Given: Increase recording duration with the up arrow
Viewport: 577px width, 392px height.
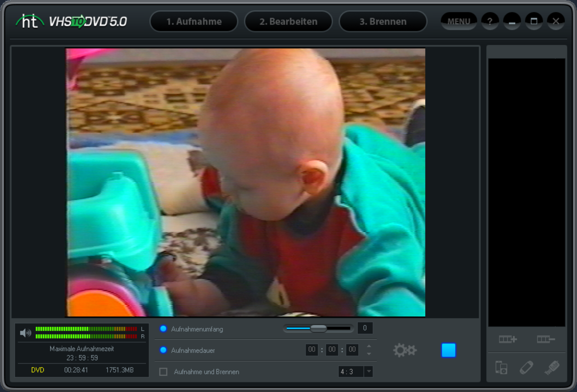Looking at the screenshot, I should (369, 346).
